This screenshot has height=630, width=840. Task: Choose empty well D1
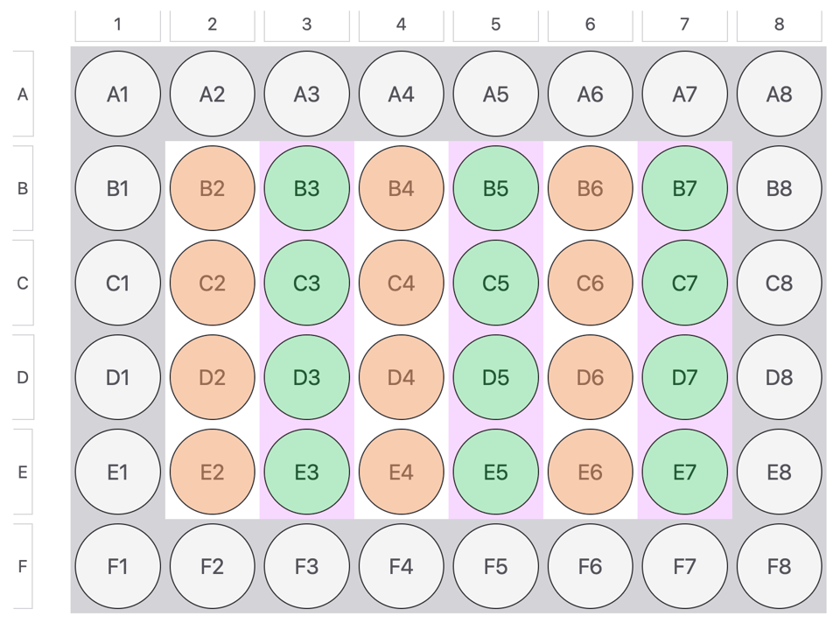118,378
